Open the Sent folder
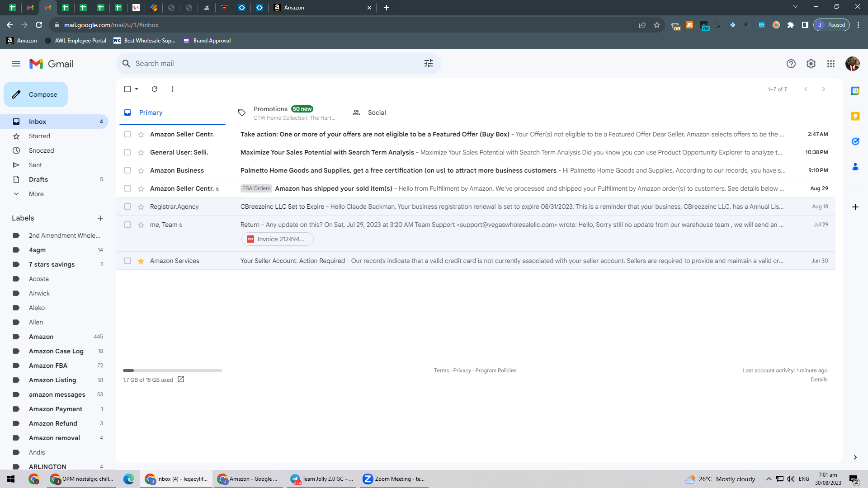 [35, 165]
